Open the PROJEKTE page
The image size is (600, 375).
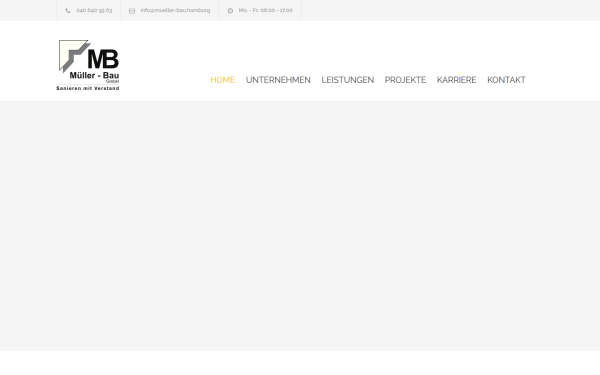[405, 80]
